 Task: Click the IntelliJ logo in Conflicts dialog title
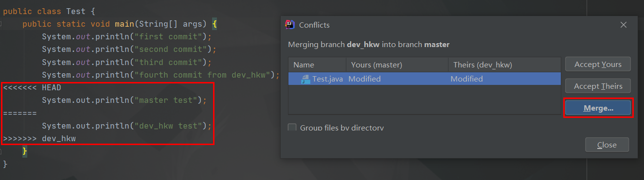290,25
